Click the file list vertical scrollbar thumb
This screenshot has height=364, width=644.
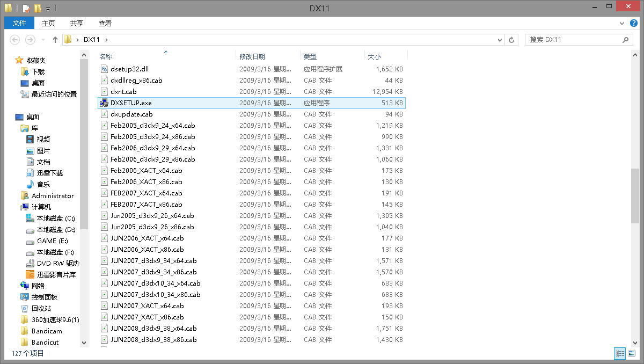tap(635, 195)
